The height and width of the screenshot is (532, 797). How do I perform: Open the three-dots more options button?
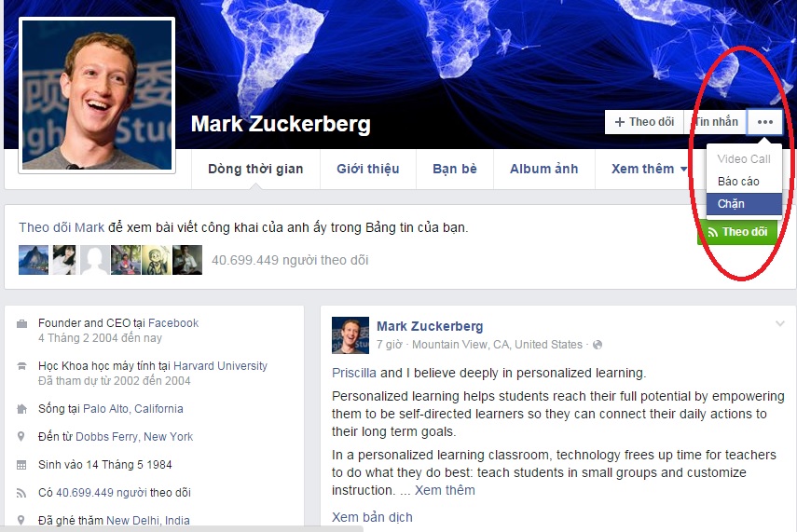[x=764, y=122]
